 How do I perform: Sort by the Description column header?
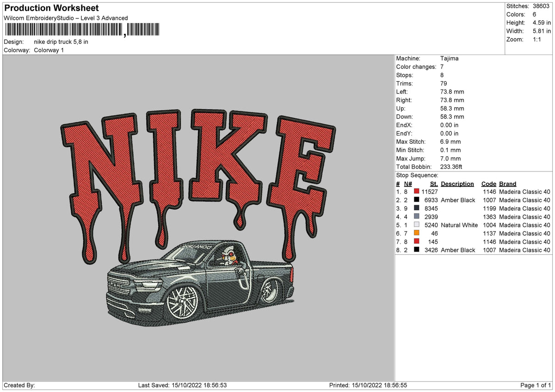click(x=457, y=184)
